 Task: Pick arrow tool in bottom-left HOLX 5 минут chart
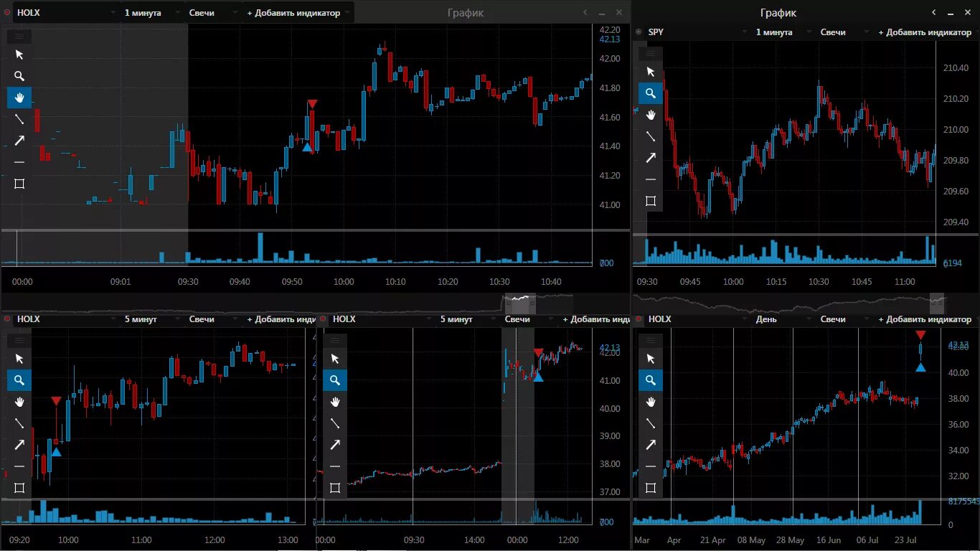click(x=19, y=445)
